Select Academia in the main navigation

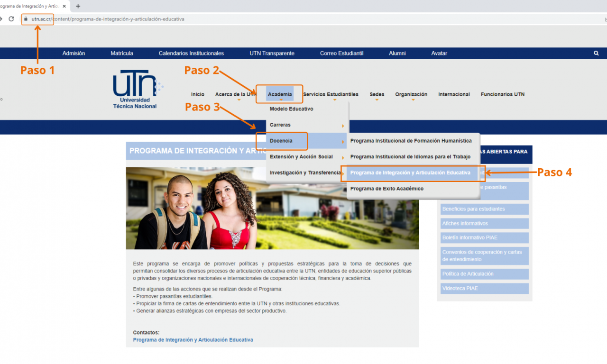pos(280,94)
